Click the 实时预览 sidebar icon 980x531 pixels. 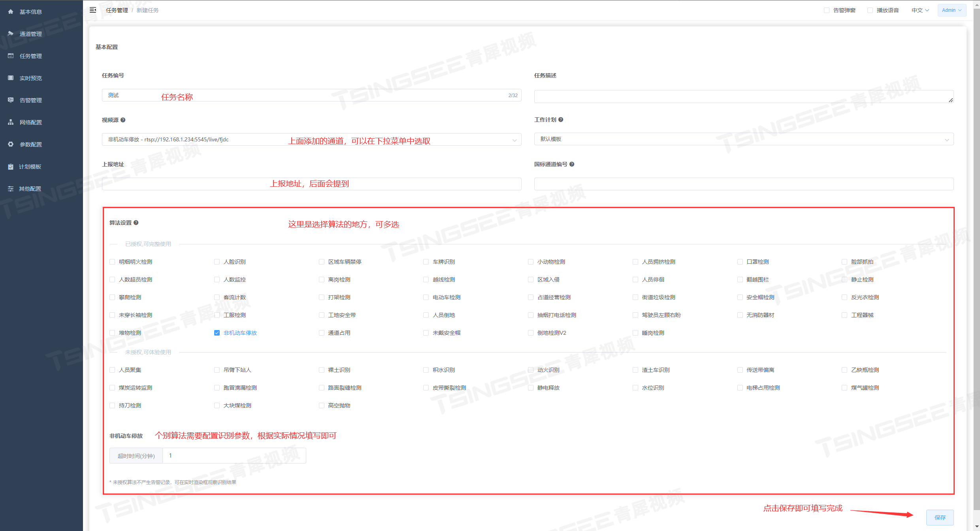[x=11, y=78]
